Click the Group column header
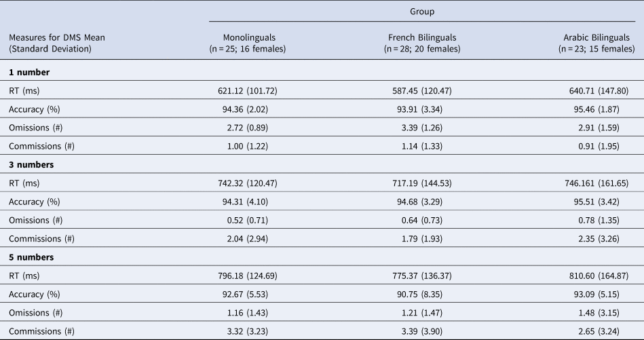Screen dimensions: 644x340 pos(422,12)
